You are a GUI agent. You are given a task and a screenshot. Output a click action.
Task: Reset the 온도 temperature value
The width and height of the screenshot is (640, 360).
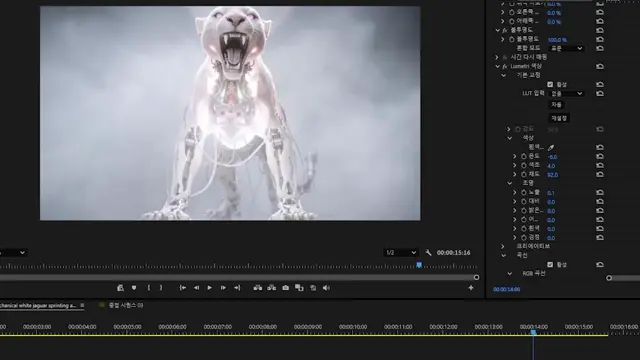(x=600, y=156)
